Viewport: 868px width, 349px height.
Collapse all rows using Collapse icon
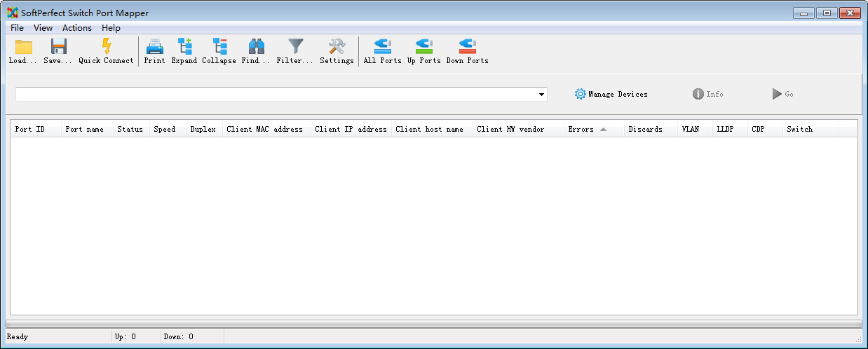pos(219,48)
